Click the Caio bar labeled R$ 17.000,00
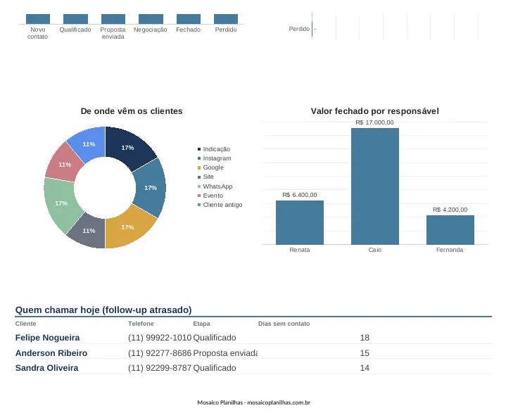The image size is (506, 420). click(375, 186)
